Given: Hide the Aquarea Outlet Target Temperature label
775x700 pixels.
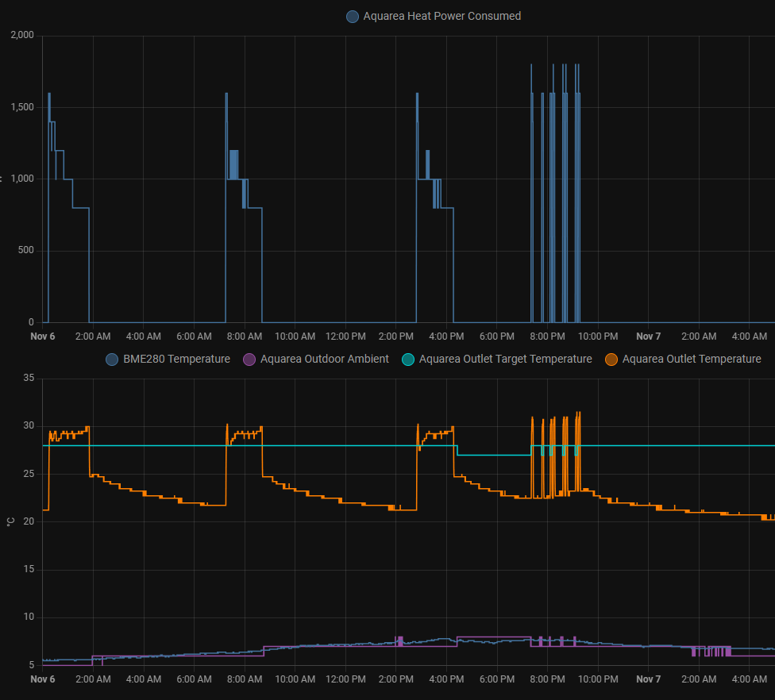Looking at the screenshot, I should point(505,360).
